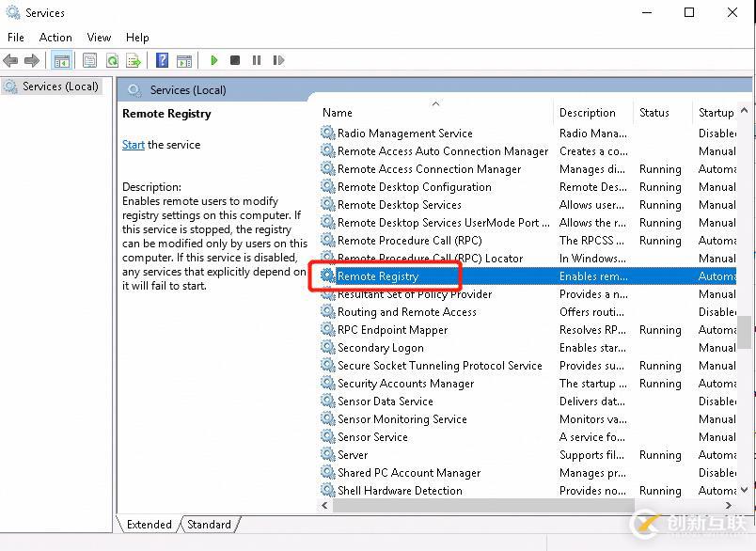Click the Restart Service icon
The height and width of the screenshot is (551, 756).
pos(279,60)
